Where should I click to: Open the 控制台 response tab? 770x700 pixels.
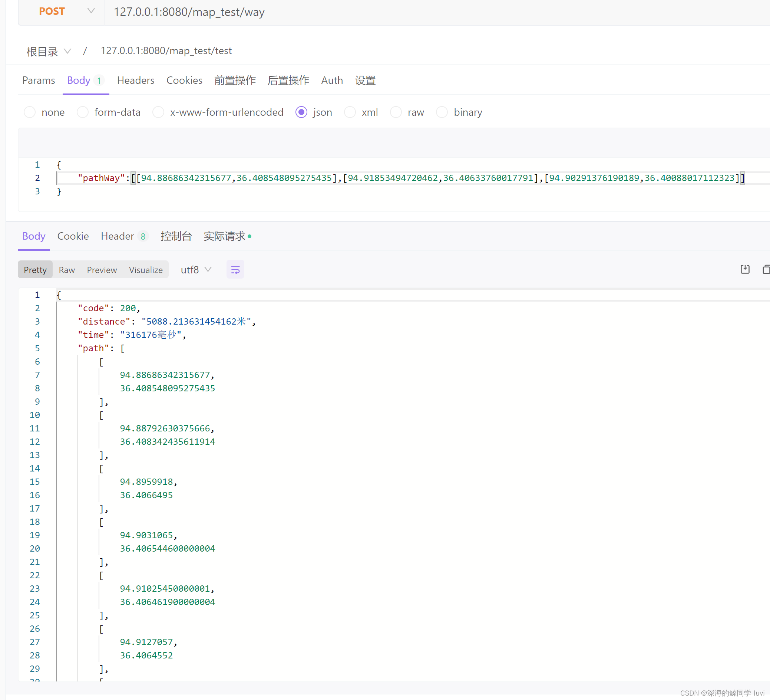(x=176, y=236)
